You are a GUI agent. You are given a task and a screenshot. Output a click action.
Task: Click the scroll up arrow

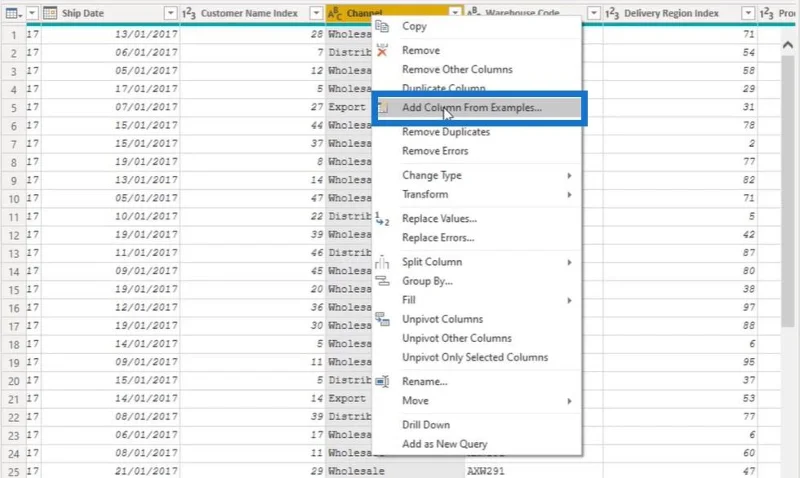pyautogui.click(x=788, y=45)
